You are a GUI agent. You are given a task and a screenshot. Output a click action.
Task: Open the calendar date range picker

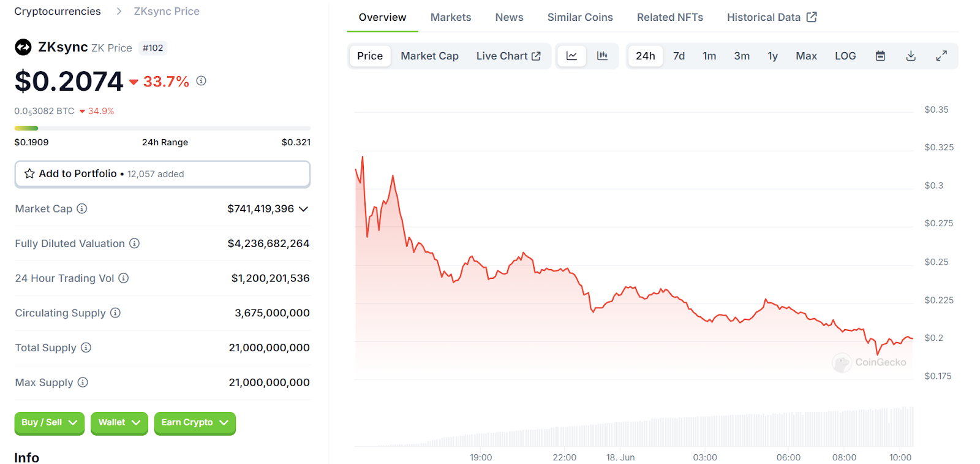(880, 56)
